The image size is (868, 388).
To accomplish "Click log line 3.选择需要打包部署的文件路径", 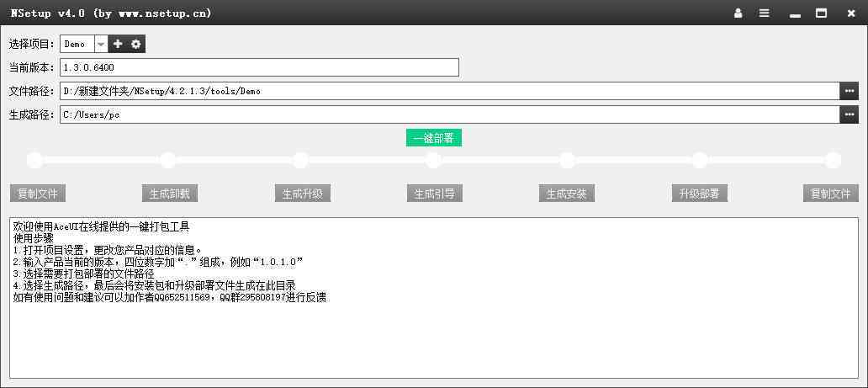I will coord(83,274).
